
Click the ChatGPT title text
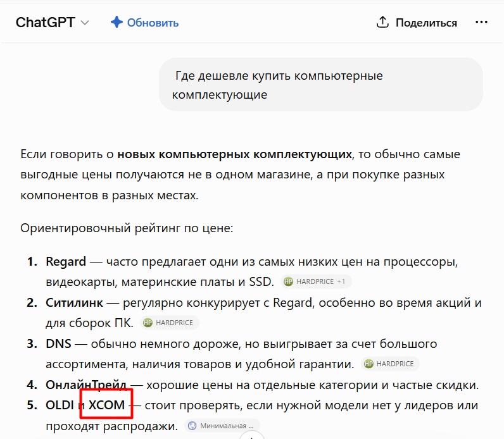click(46, 23)
